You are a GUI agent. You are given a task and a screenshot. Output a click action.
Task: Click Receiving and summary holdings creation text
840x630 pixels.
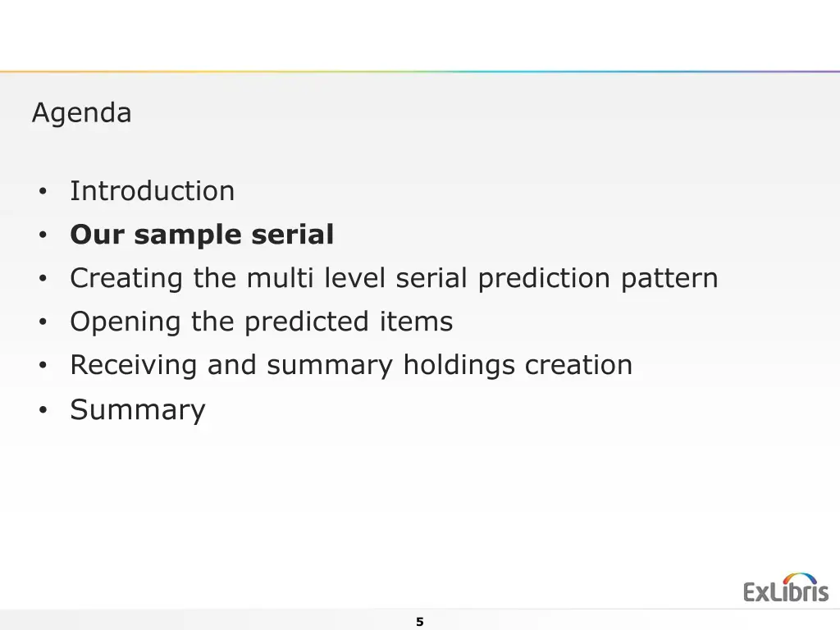coord(351,365)
